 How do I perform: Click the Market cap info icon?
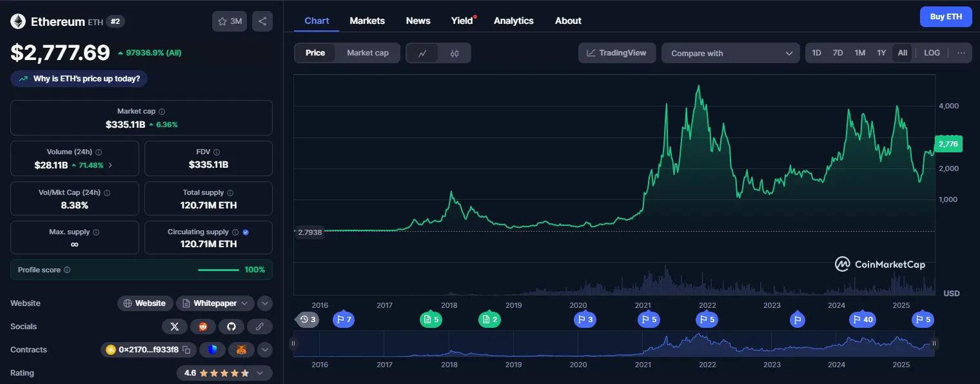tap(162, 112)
